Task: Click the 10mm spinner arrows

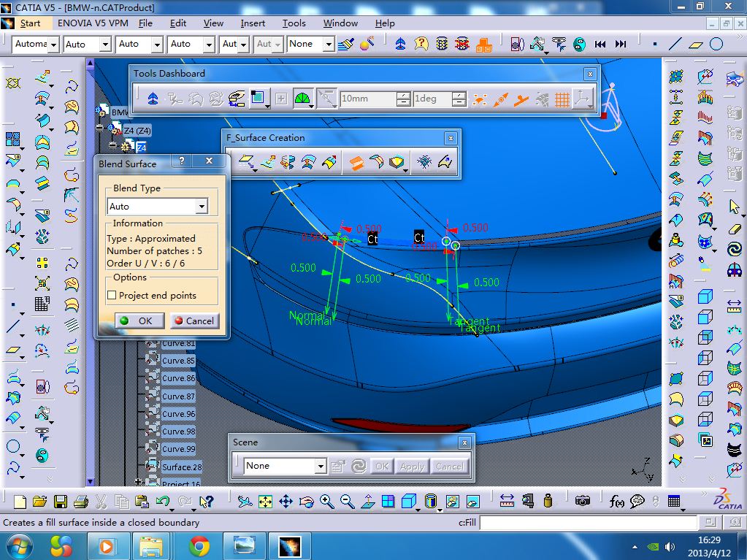Action: pos(404,99)
